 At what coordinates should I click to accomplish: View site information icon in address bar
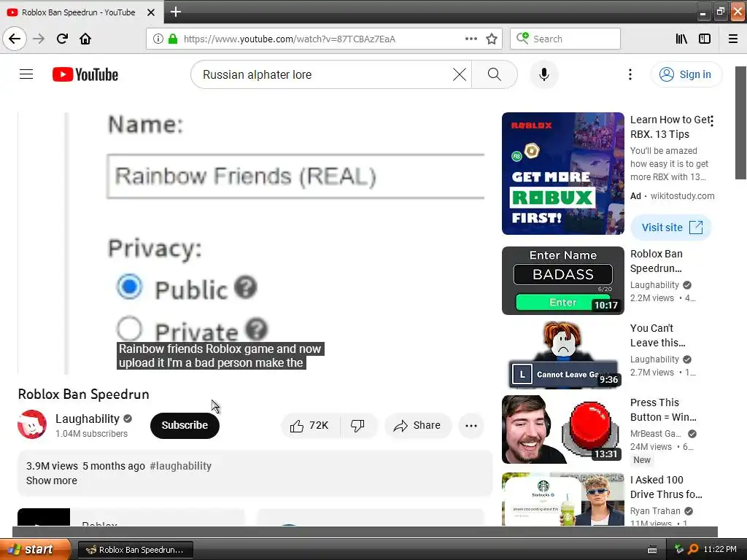pyautogui.click(x=158, y=39)
